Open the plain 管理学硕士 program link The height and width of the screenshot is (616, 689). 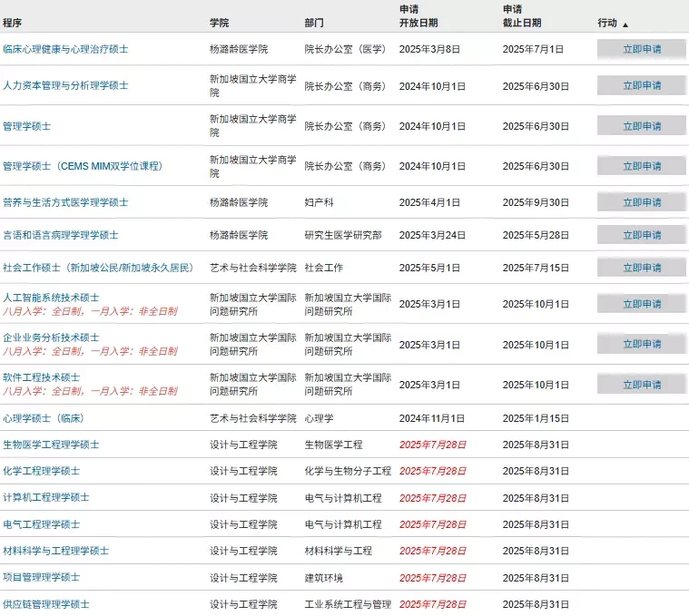(27, 126)
